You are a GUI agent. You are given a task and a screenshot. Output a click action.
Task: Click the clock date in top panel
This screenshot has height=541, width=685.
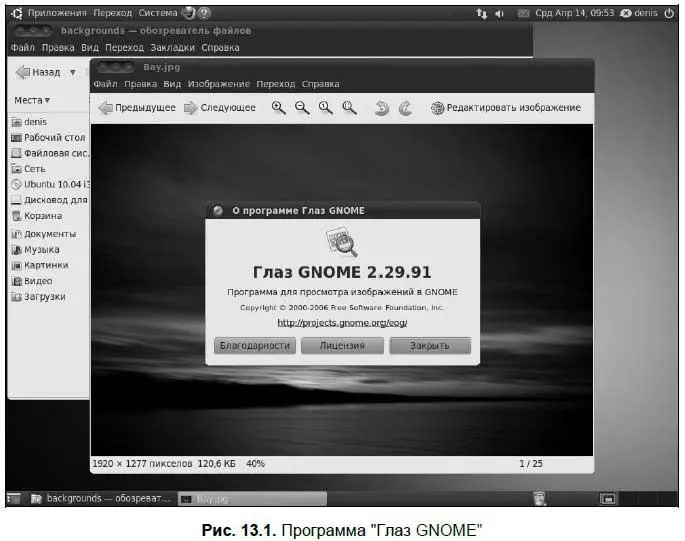tap(574, 13)
